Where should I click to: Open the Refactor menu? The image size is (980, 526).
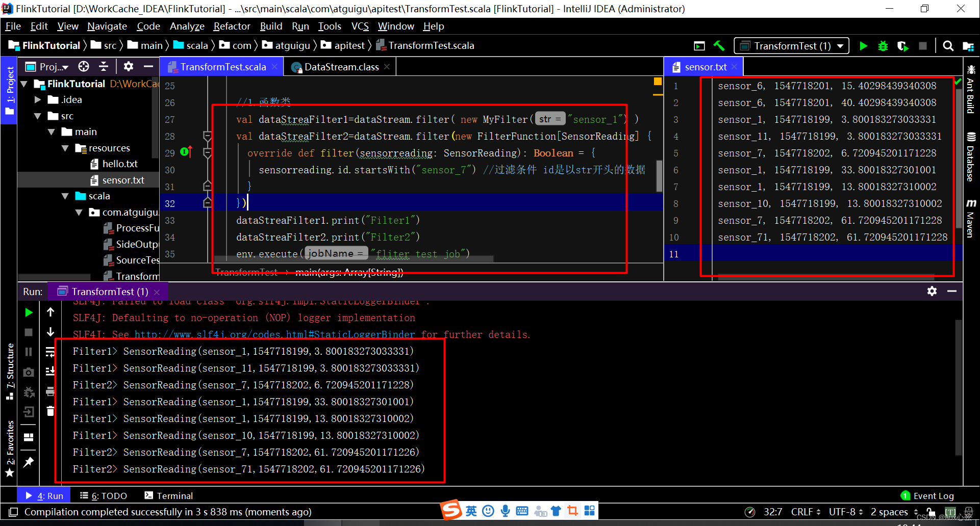(232, 26)
